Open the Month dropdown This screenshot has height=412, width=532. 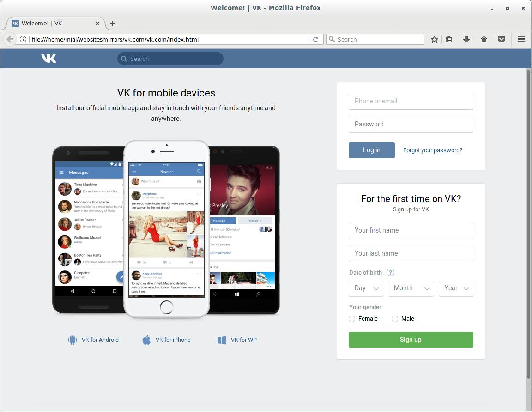click(411, 288)
